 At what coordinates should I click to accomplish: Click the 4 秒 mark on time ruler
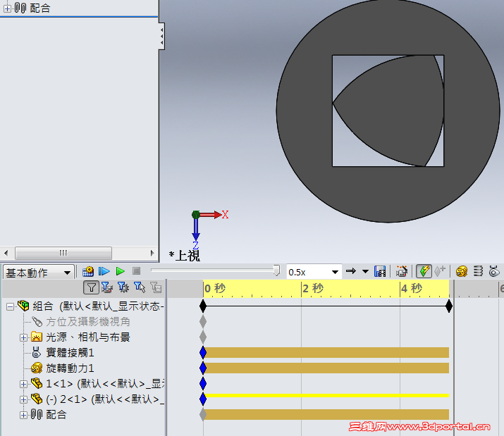click(412, 289)
